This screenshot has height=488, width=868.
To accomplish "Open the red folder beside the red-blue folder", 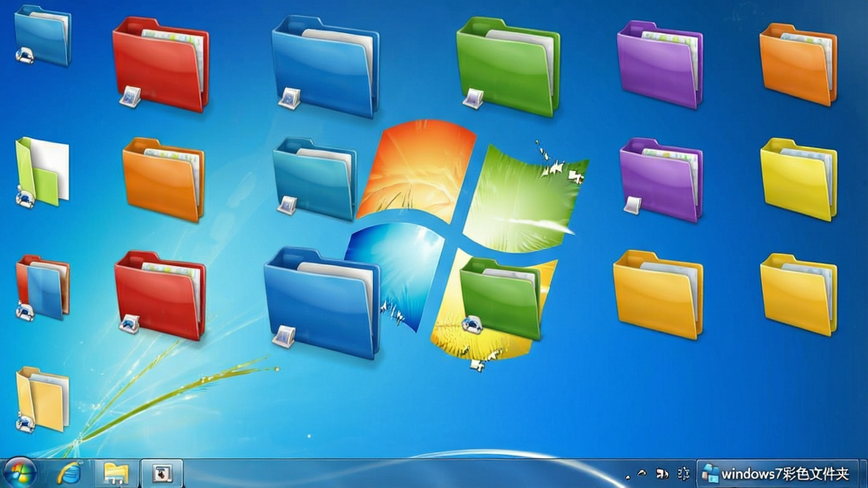I will coord(160,295).
